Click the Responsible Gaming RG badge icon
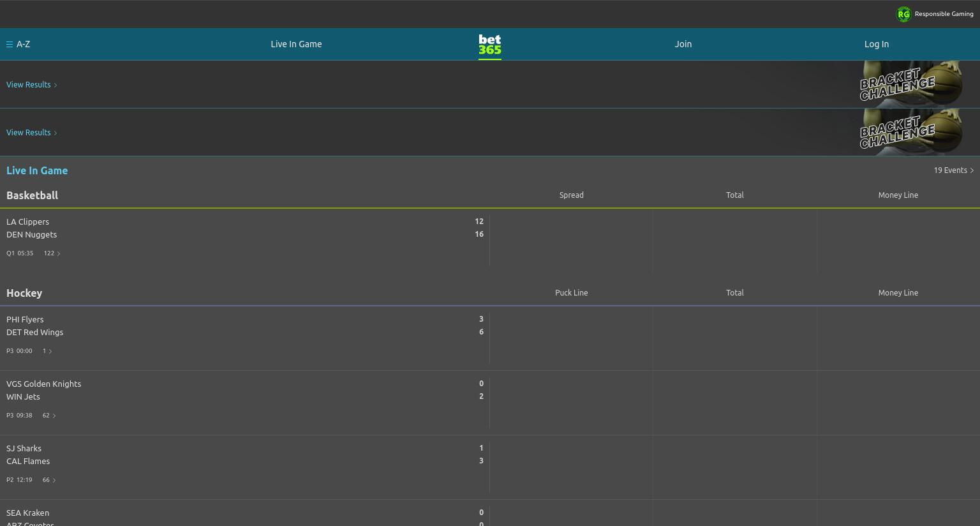980x526 pixels. point(903,14)
